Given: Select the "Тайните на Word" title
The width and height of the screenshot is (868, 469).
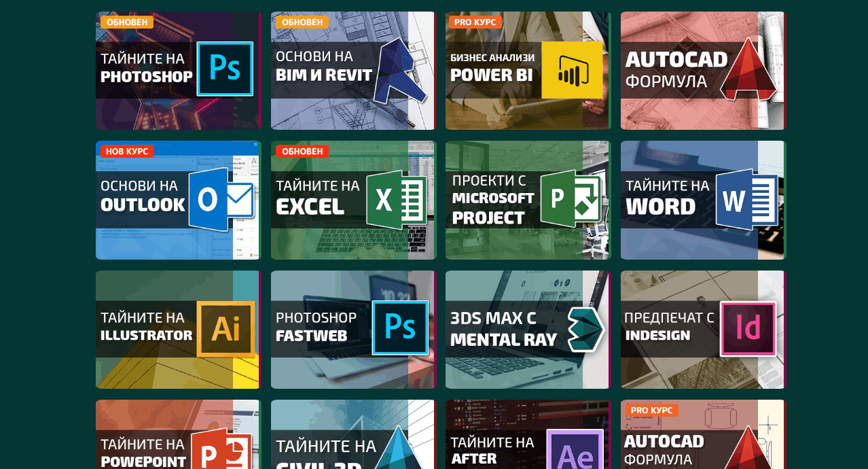Looking at the screenshot, I should (667, 197).
